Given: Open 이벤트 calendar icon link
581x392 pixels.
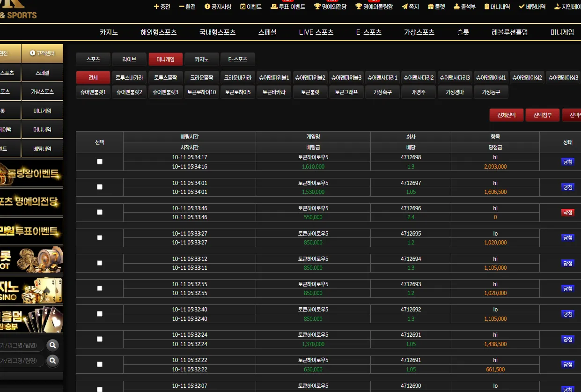Looking at the screenshot, I should [250, 7].
